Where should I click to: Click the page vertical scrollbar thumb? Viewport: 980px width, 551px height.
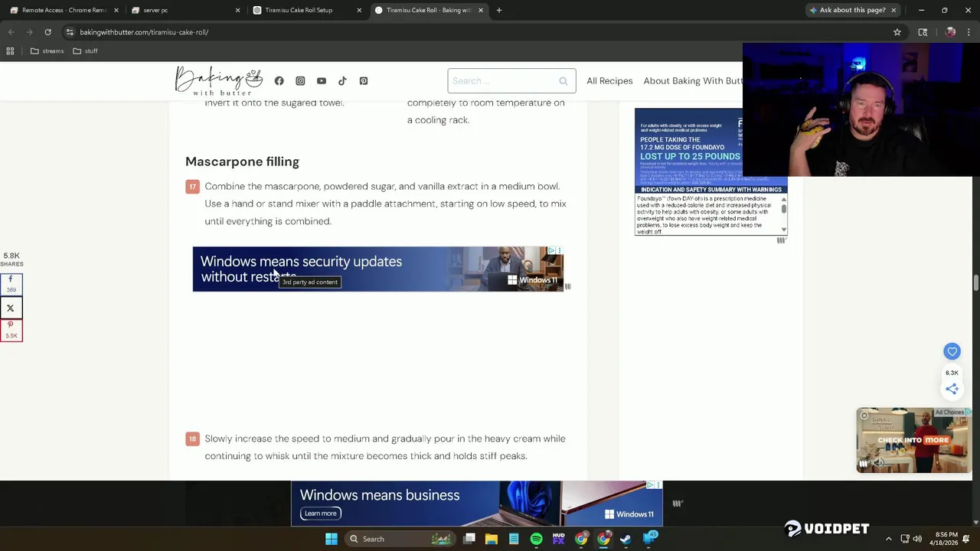976,283
